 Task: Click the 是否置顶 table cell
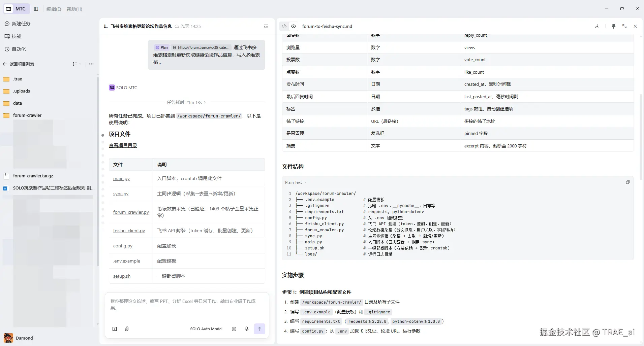[x=324, y=133]
